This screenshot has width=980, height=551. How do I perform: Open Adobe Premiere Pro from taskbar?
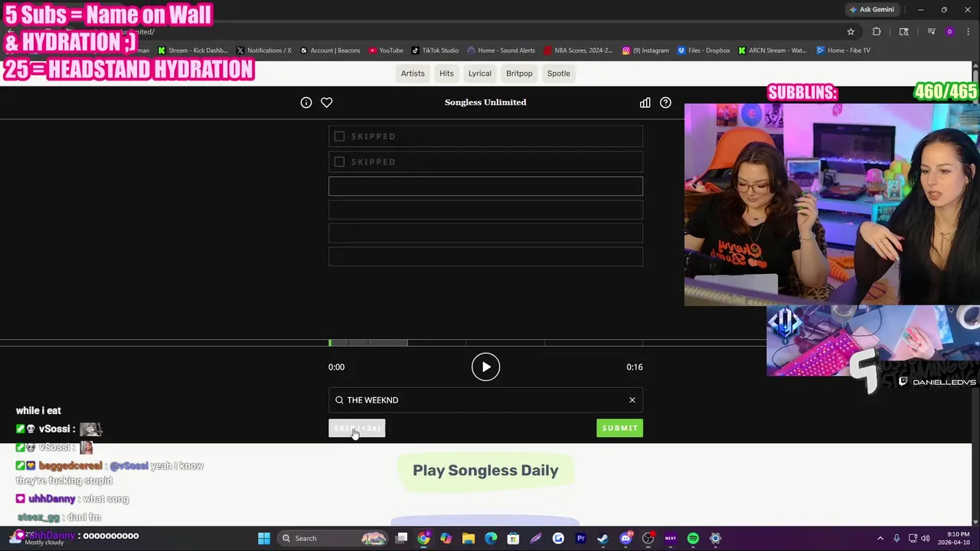coord(580,538)
